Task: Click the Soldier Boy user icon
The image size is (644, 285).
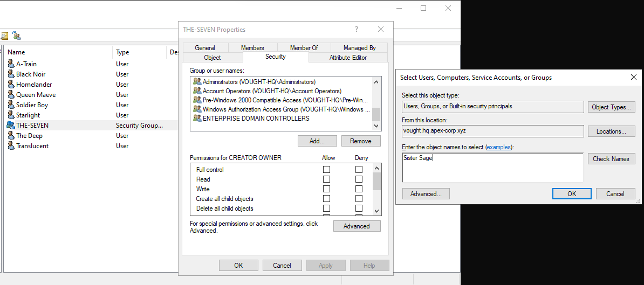Action: (11, 105)
